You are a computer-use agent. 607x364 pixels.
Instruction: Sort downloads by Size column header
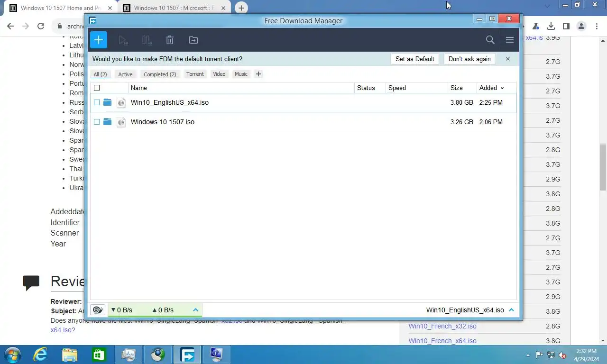coord(462,88)
